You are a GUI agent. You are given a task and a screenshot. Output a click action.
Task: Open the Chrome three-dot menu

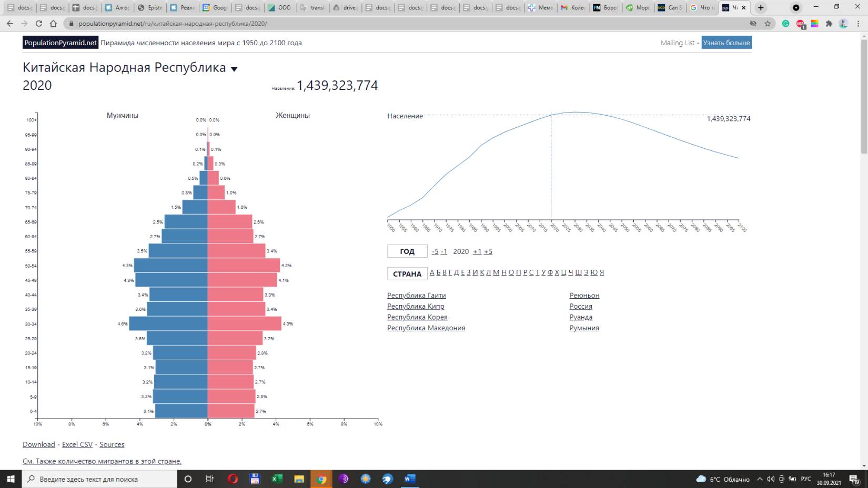[x=858, y=24]
